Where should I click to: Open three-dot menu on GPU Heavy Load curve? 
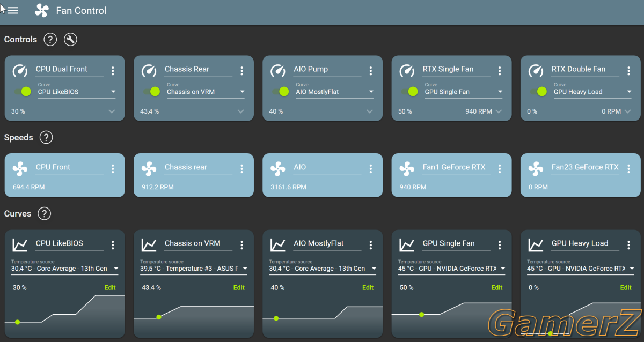629,245
